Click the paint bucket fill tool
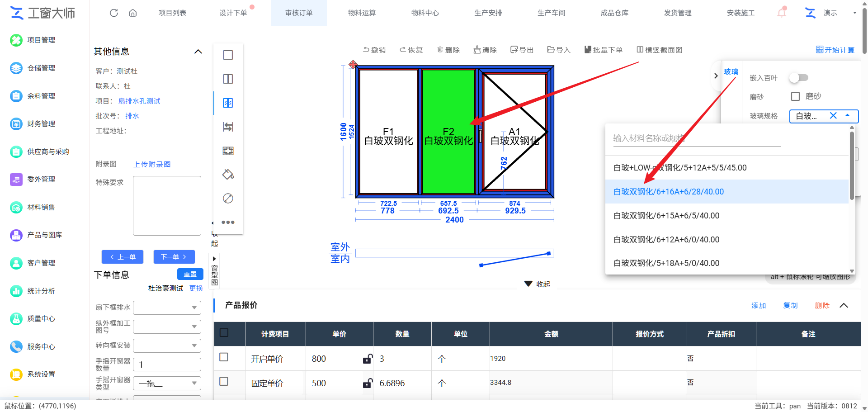Image resolution: width=868 pixels, height=412 pixels. coord(228,175)
